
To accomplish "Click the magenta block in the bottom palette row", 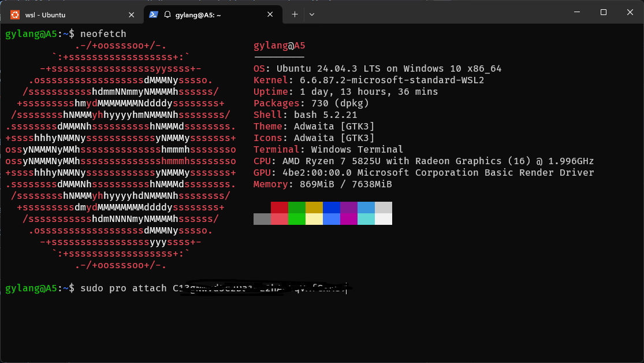I will [x=349, y=219].
